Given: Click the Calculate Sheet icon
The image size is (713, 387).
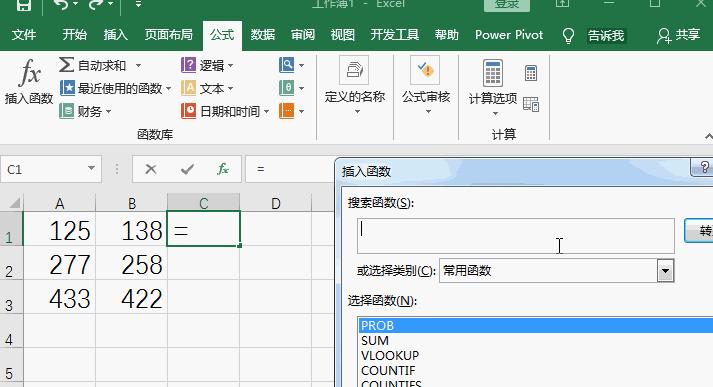Looking at the screenshot, I should (x=531, y=104).
